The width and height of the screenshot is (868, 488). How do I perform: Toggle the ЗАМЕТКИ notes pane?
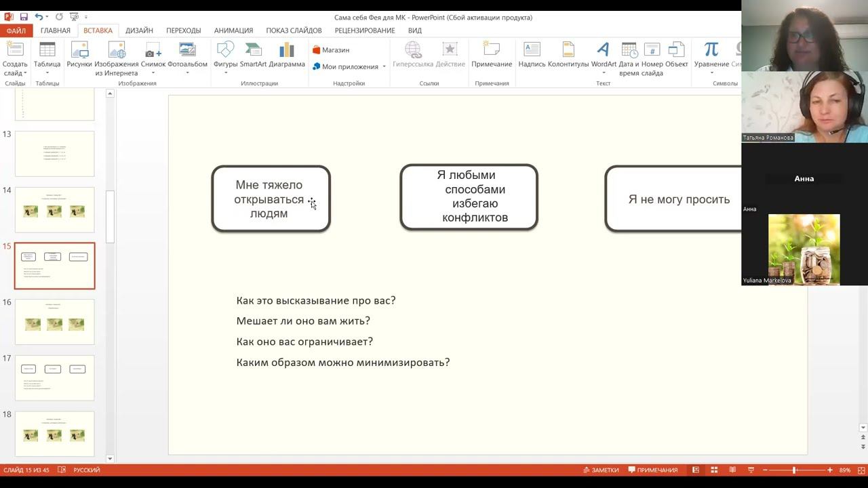pyautogui.click(x=601, y=470)
